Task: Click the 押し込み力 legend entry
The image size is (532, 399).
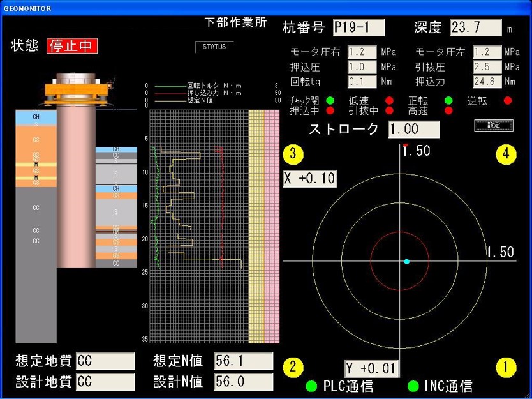Action: 198,93
